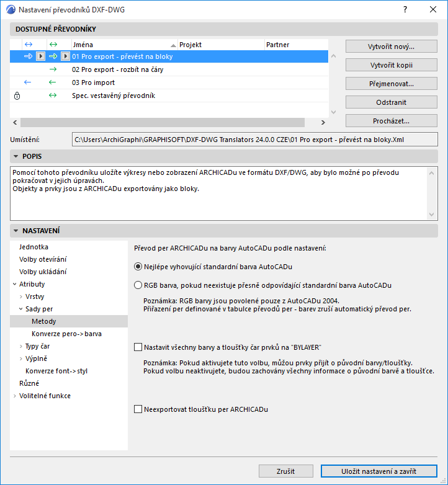Image resolution: width=448 pixels, height=485 pixels.
Task: Click the description scroll-down arrow
Action: tap(432, 215)
